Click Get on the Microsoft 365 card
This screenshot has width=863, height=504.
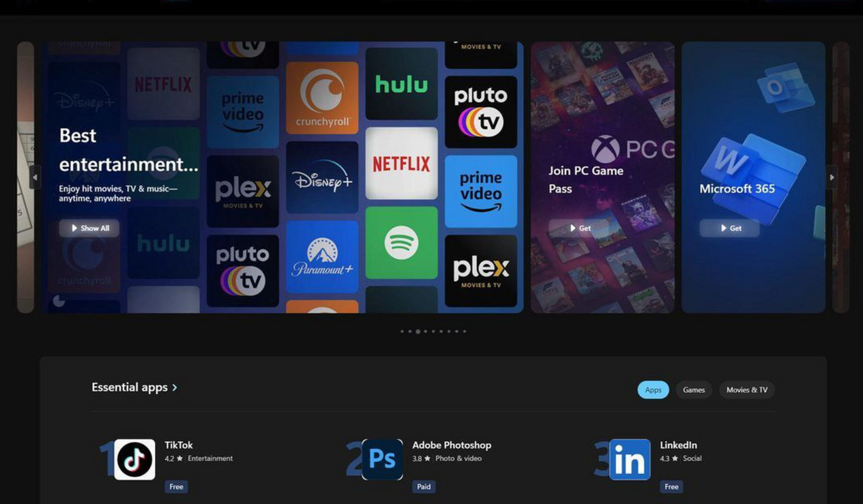730,228
